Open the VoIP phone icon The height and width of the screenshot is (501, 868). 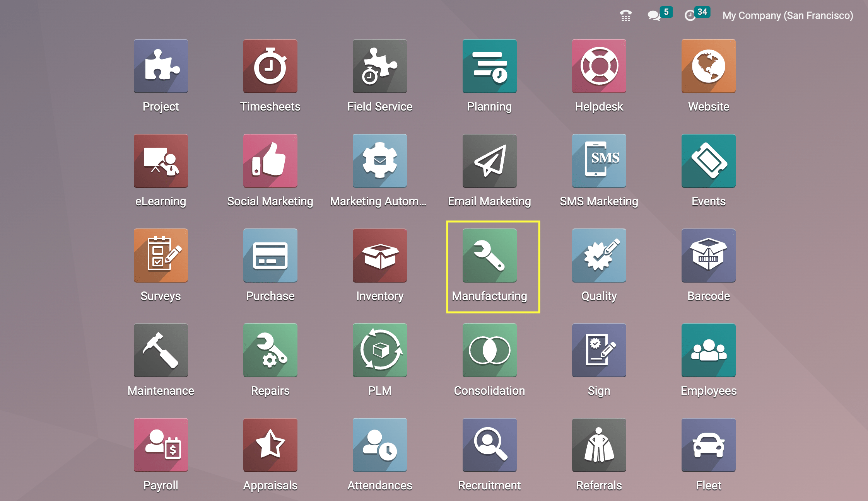[x=625, y=15]
